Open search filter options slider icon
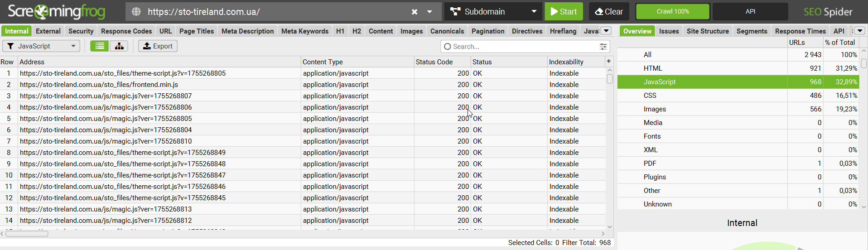This screenshot has height=250, width=868. 603,47
